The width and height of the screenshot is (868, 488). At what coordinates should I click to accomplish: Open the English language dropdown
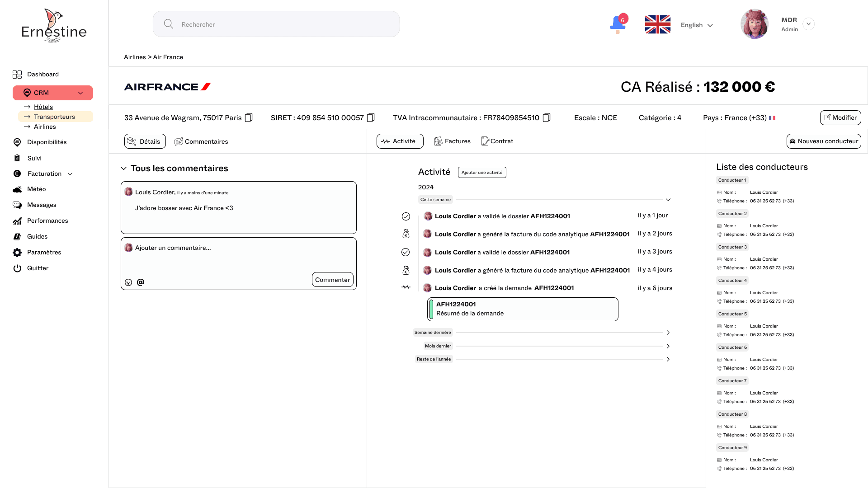[697, 25]
